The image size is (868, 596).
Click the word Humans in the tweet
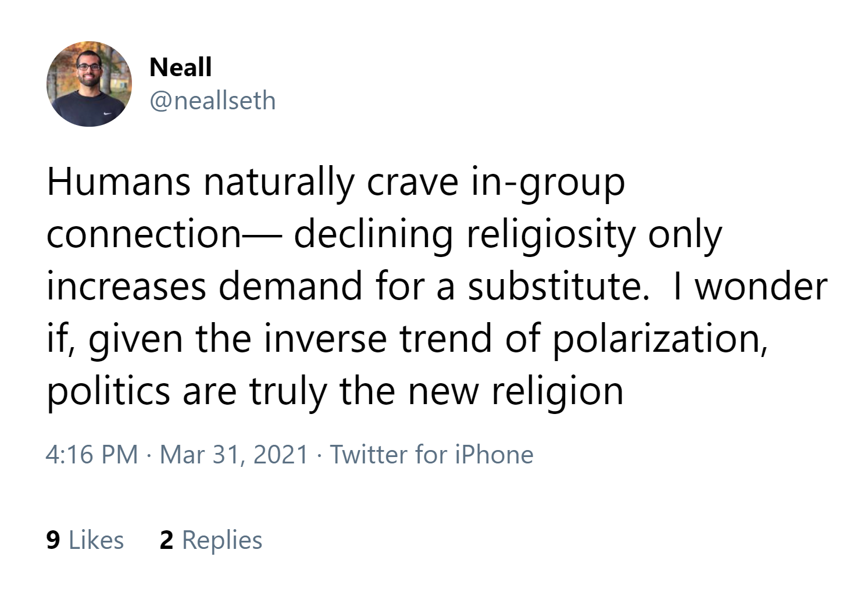pos(119,181)
